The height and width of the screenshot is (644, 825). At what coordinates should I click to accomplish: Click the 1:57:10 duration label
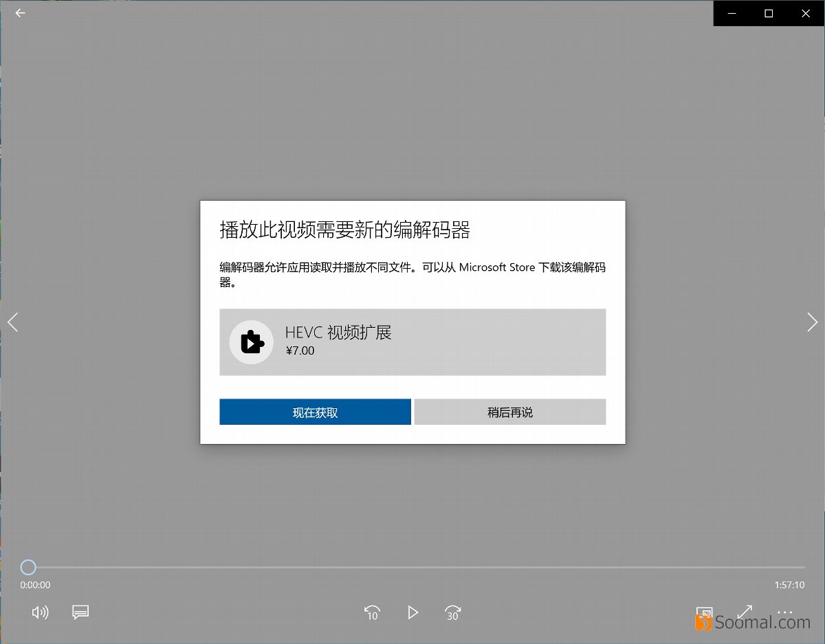[x=791, y=585]
